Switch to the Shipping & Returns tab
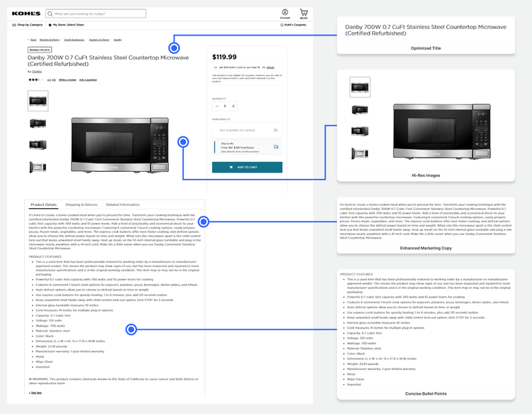This screenshot has width=532, height=414. pos(82,205)
